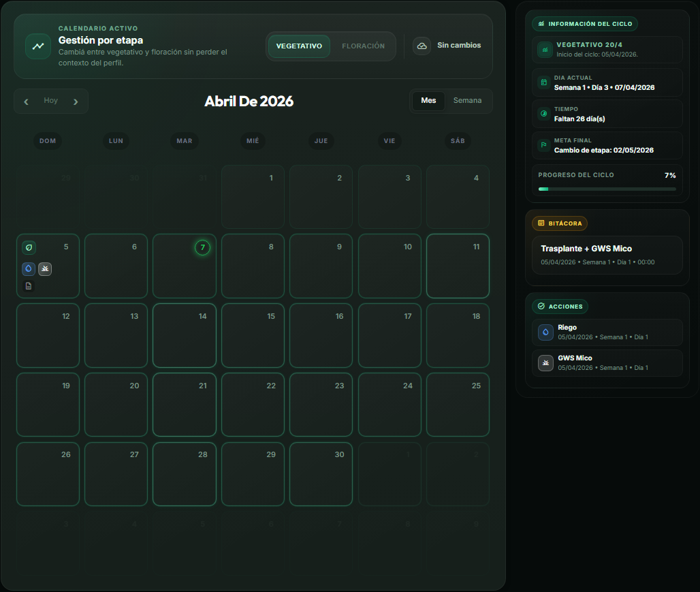Screen dimensions: 700x592
Task: Advance to the next month with the right chevron
Action: (x=76, y=100)
